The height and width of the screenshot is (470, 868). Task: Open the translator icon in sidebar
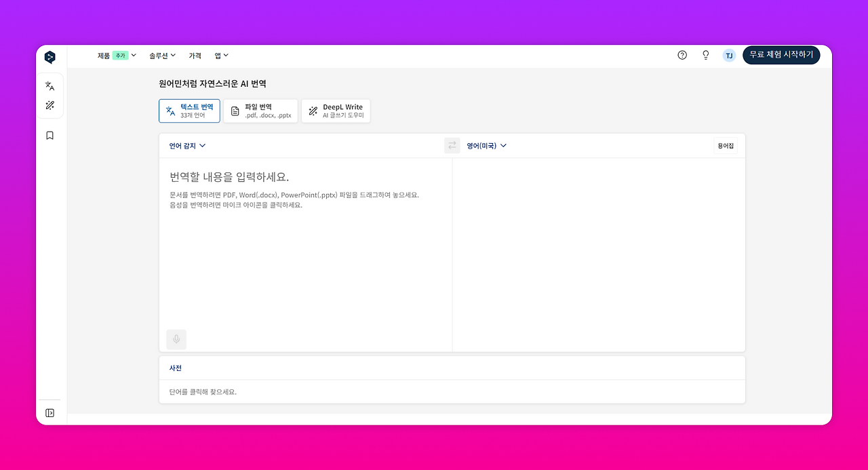coord(50,86)
